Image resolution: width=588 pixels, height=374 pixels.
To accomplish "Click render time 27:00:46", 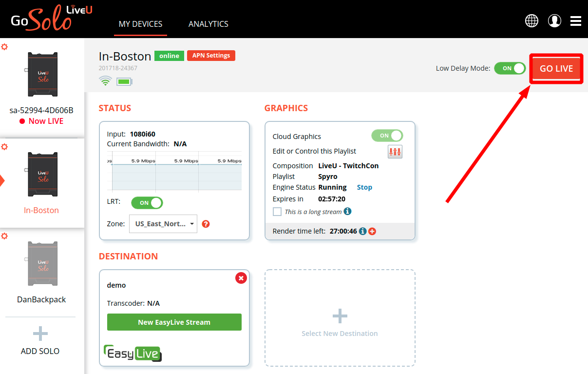I will [x=343, y=231].
